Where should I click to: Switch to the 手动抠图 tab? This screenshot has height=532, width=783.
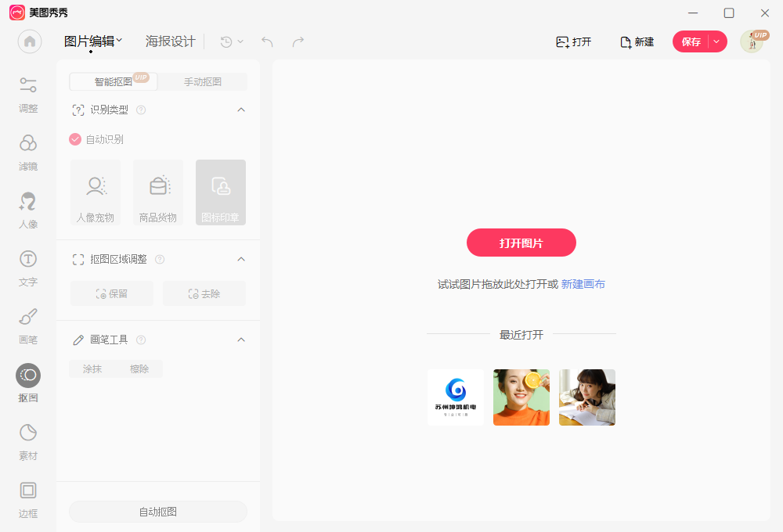pos(202,81)
